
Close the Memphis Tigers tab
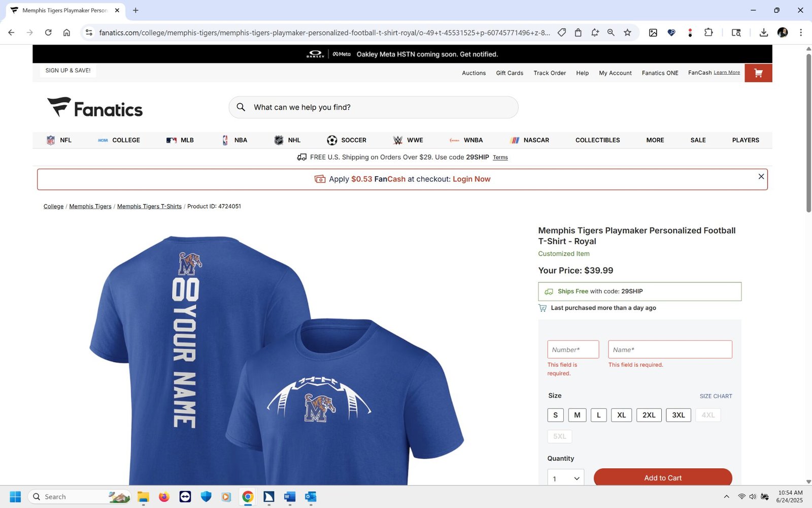(117, 10)
